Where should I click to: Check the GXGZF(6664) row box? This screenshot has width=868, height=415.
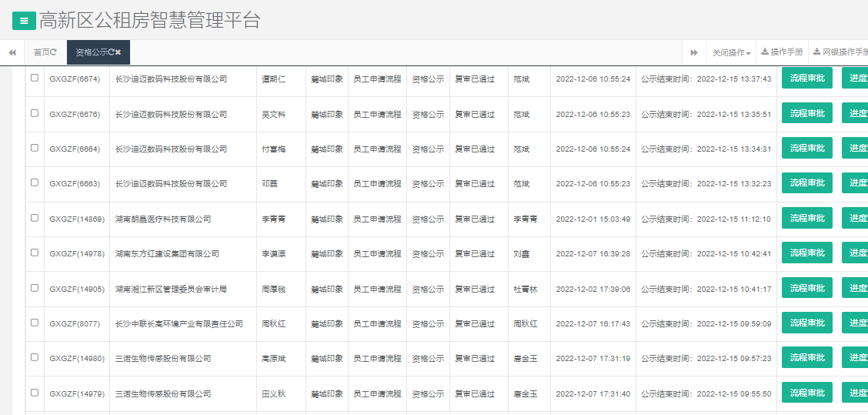35,148
